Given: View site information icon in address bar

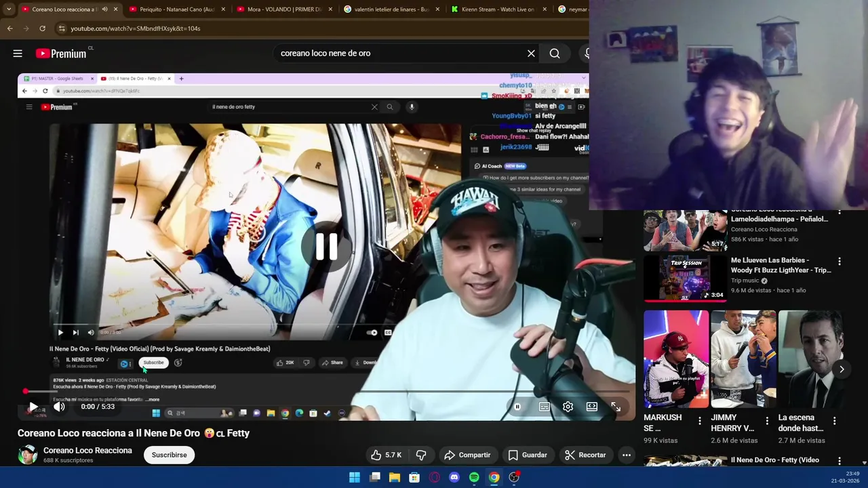Looking at the screenshot, I should pos(62,28).
